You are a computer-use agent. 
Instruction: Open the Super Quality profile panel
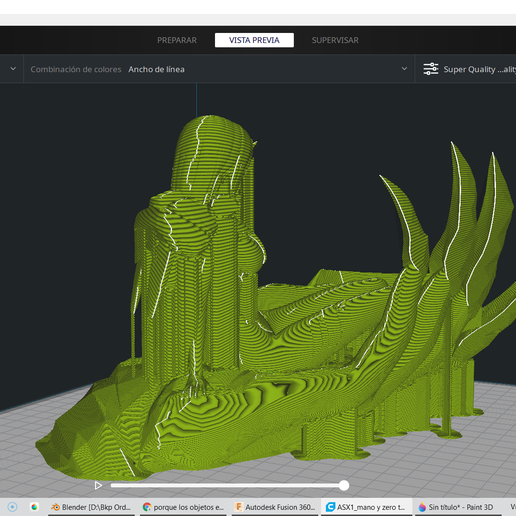(x=467, y=69)
